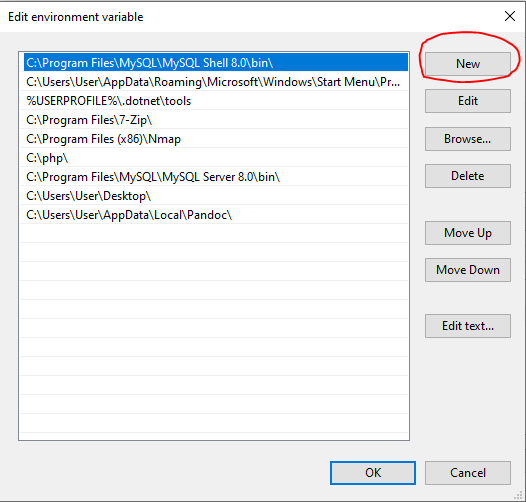Select the MySQL Server 8.0 bin path
Image resolution: width=526 pixels, height=502 pixels.
pyautogui.click(x=216, y=177)
